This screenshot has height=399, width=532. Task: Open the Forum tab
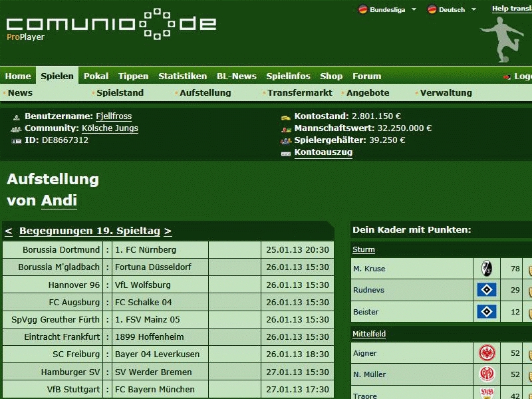tap(367, 76)
